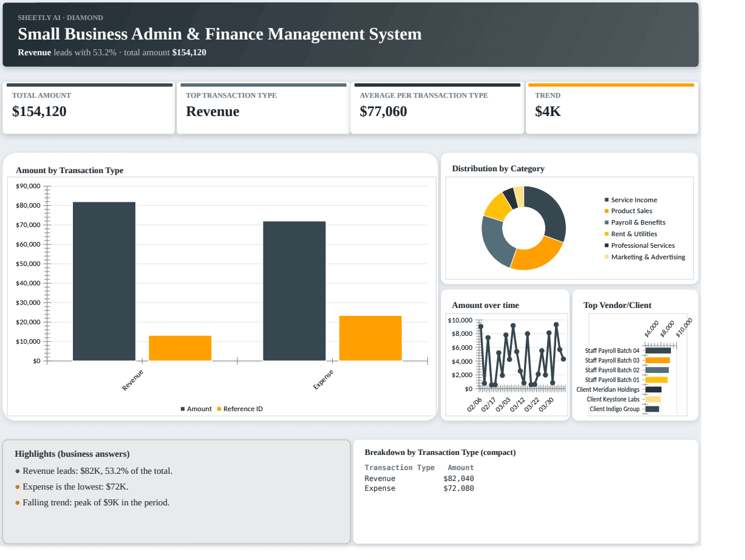This screenshot has height=560, width=745.
Task: Click the Staff Payroll Batch 01 bar
Action: [x=656, y=380]
